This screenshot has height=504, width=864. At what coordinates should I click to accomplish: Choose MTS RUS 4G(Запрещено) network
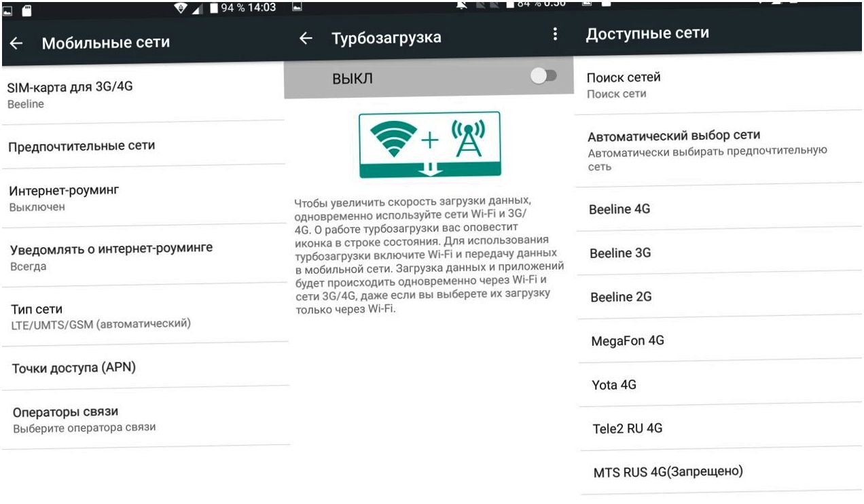pos(722,471)
